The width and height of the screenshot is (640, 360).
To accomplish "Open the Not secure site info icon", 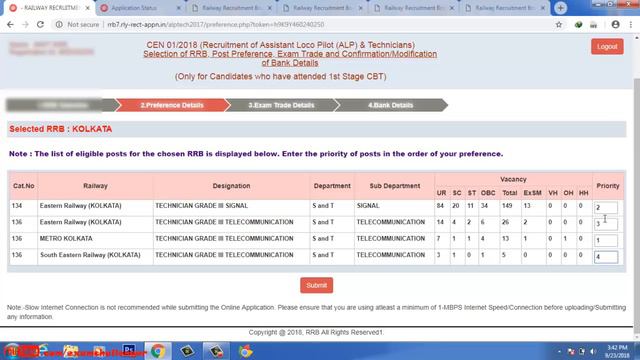I will point(59,24).
